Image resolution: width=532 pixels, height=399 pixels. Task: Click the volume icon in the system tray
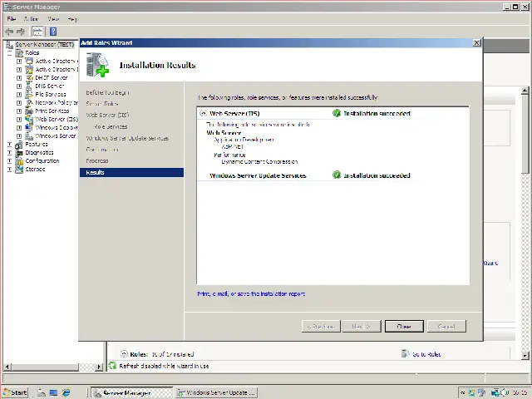click(x=504, y=392)
